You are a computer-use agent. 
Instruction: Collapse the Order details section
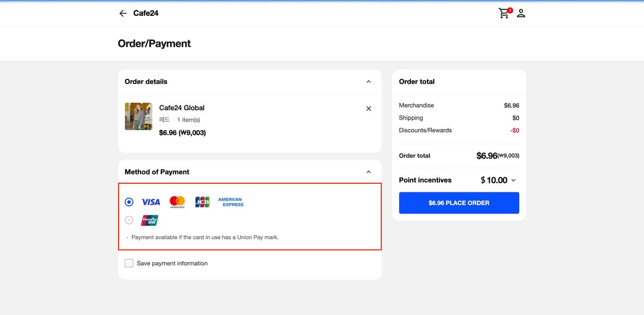(369, 81)
